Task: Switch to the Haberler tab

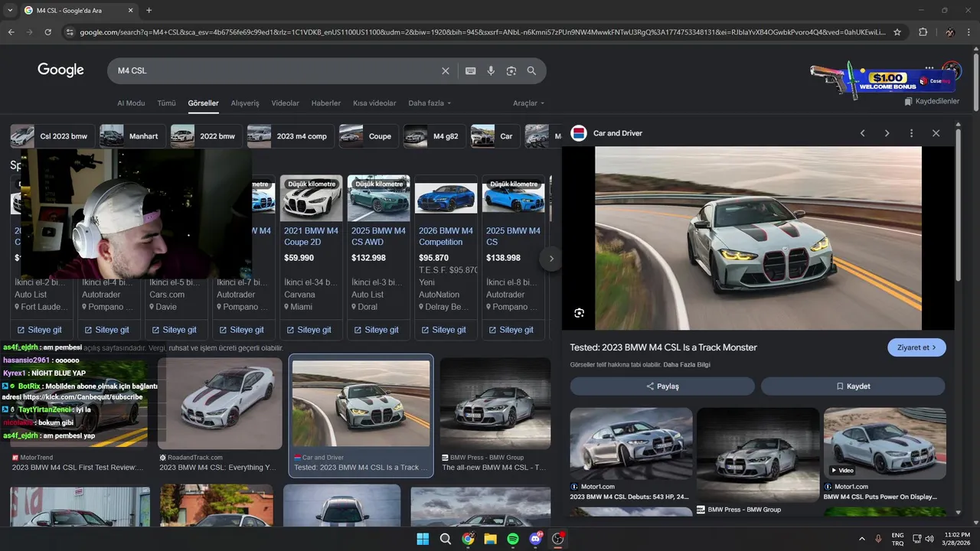Action: click(x=326, y=103)
